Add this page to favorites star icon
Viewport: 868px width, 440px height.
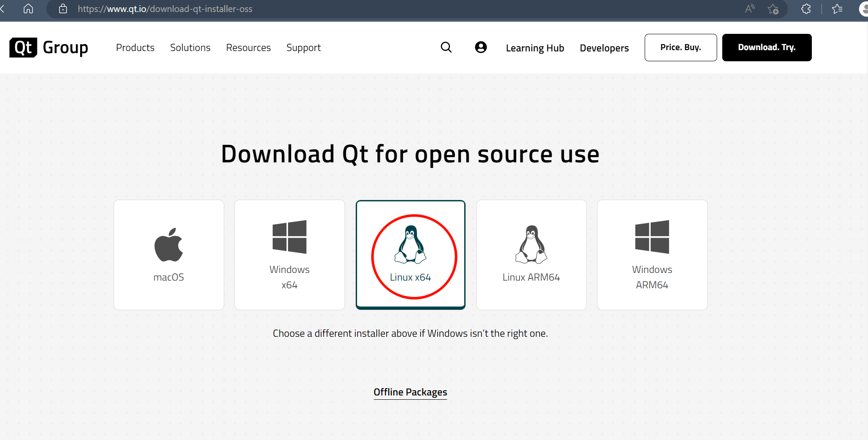click(x=773, y=9)
